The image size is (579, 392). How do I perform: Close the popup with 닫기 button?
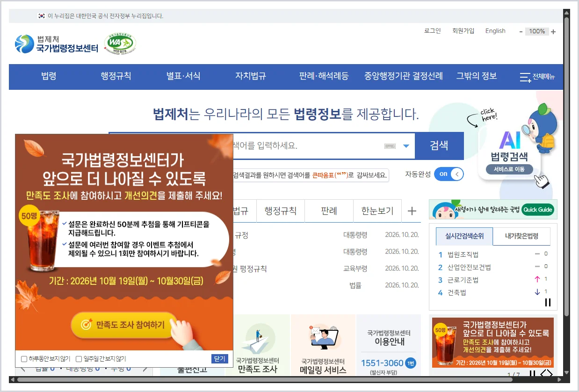click(x=220, y=359)
